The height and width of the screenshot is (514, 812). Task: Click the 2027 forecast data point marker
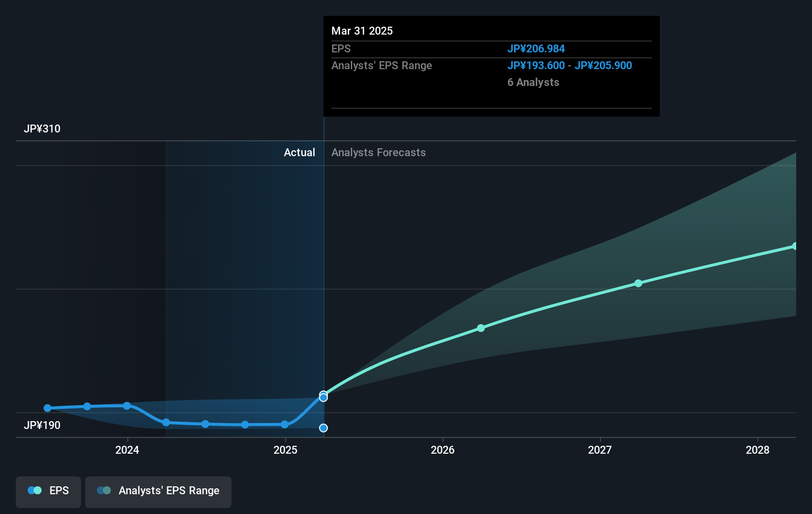click(638, 283)
